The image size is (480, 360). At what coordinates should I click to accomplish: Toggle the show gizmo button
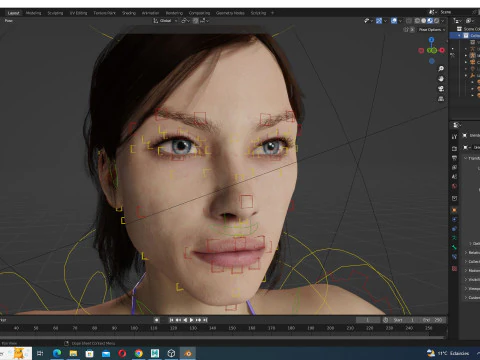[x=379, y=21]
